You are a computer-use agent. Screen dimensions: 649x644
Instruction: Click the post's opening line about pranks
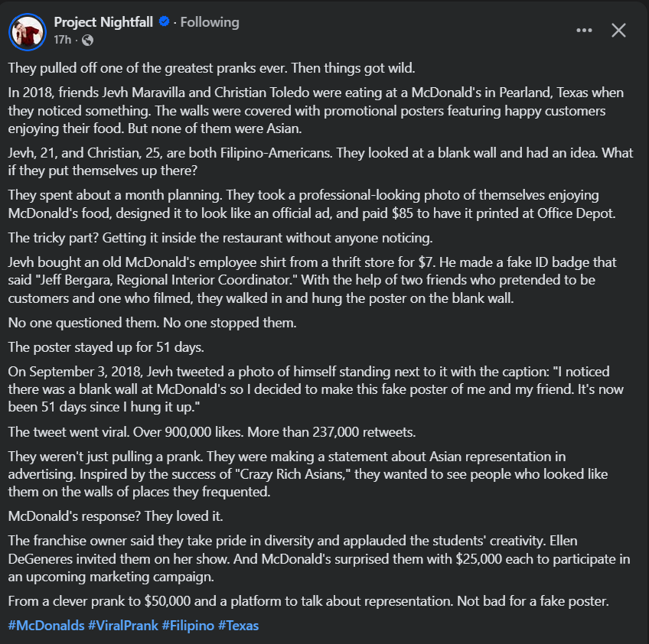click(211, 68)
